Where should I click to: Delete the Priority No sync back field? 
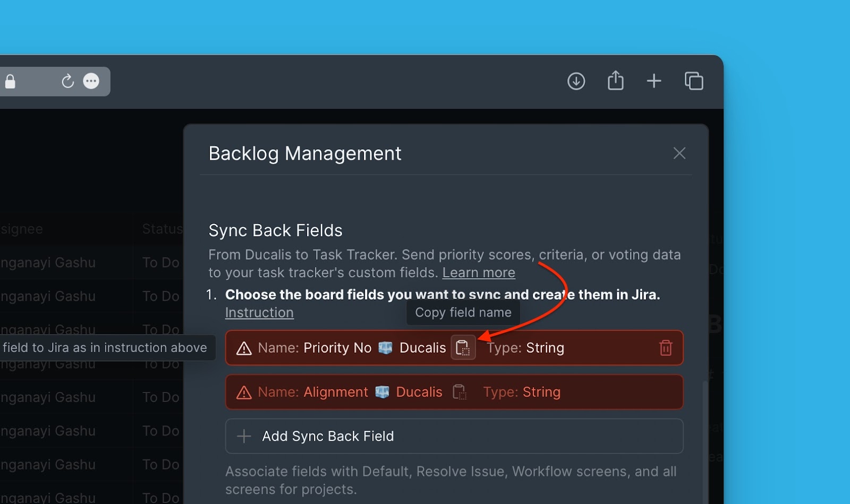[x=666, y=348]
